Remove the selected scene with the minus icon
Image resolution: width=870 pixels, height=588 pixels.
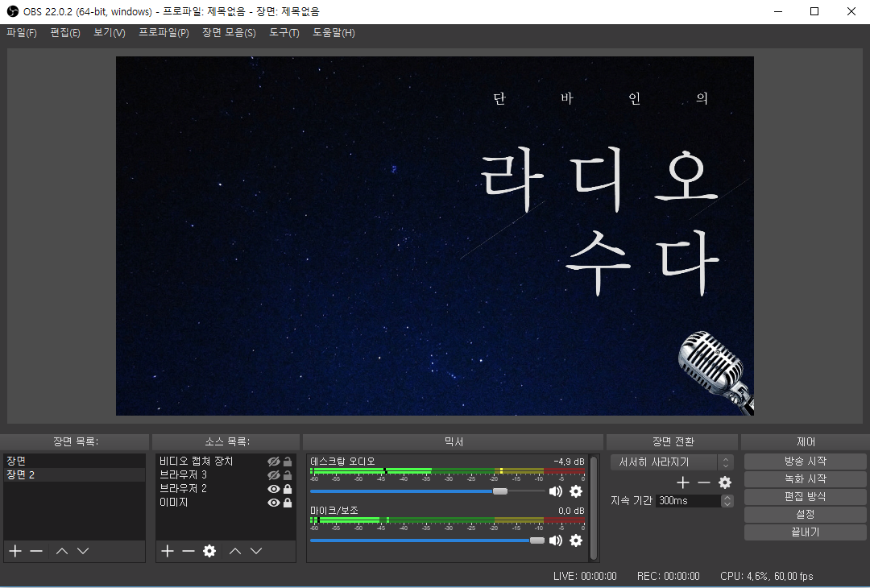click(36, 551)
